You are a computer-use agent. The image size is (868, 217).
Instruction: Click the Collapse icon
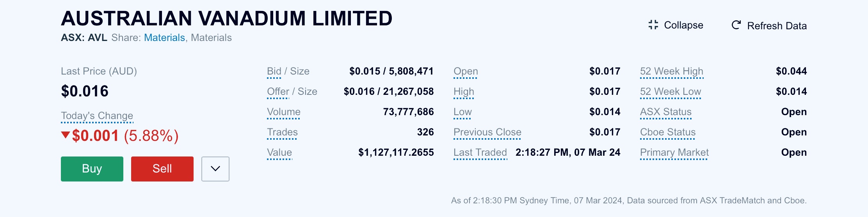(653, 25)
